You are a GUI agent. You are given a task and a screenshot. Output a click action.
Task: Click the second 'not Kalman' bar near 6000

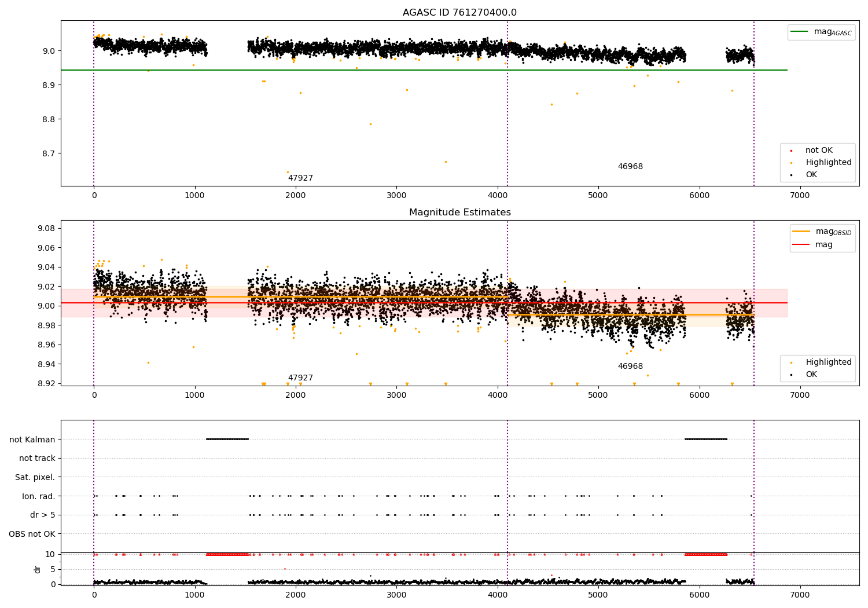(706, 439)
